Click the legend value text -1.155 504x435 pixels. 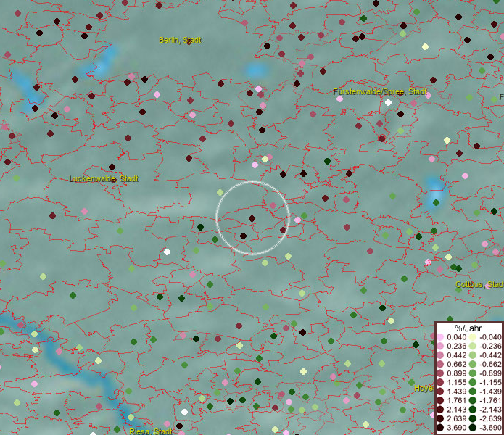(x=490, y=382)
